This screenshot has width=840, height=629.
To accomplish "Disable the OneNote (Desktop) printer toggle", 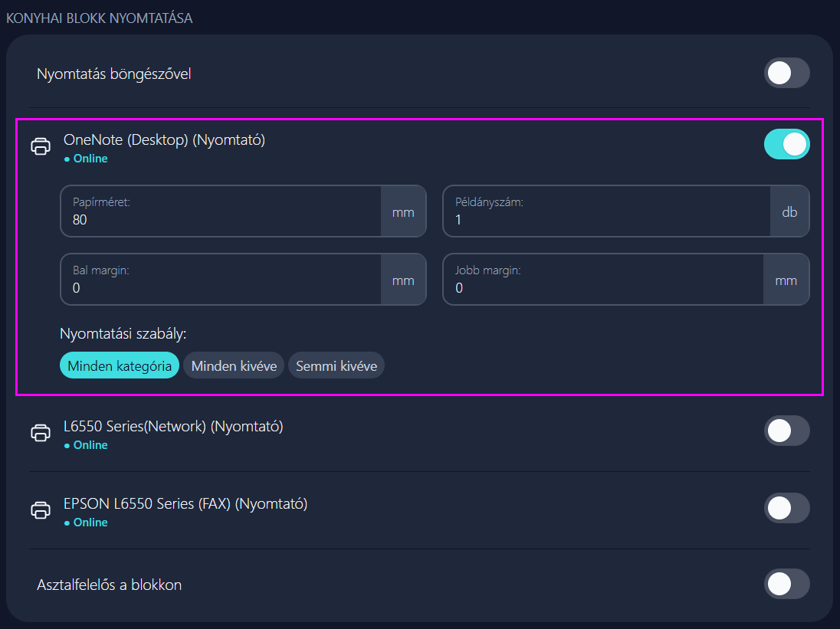I will click(786, 144).
